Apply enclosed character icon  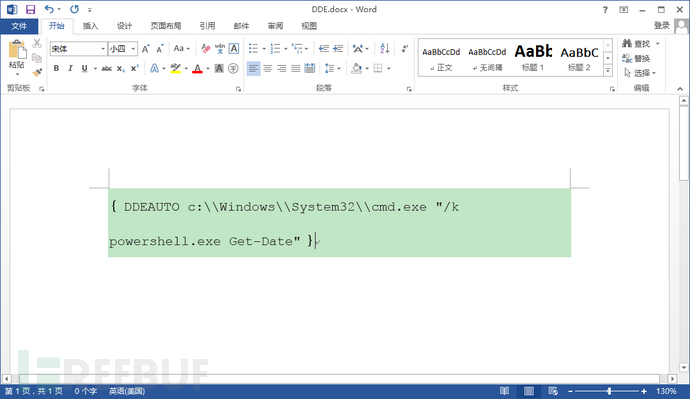(x=233, y=68)
